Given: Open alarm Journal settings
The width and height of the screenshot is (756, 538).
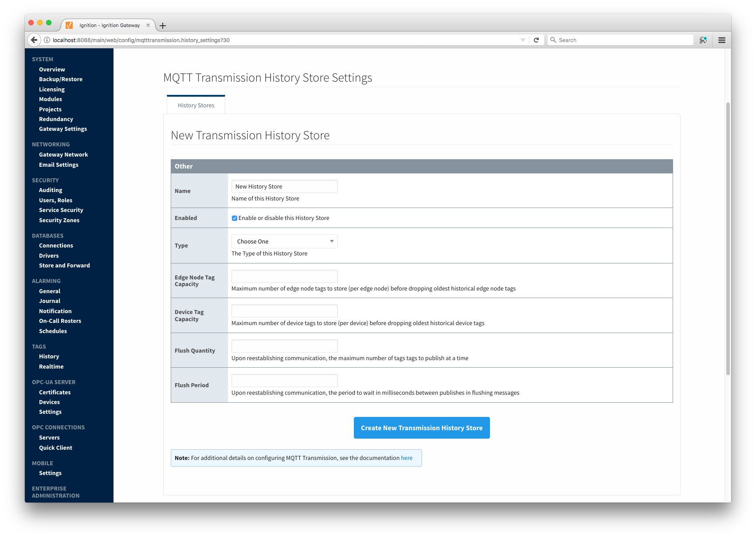Looking at the screenshot, I should [x=50, y=301].
